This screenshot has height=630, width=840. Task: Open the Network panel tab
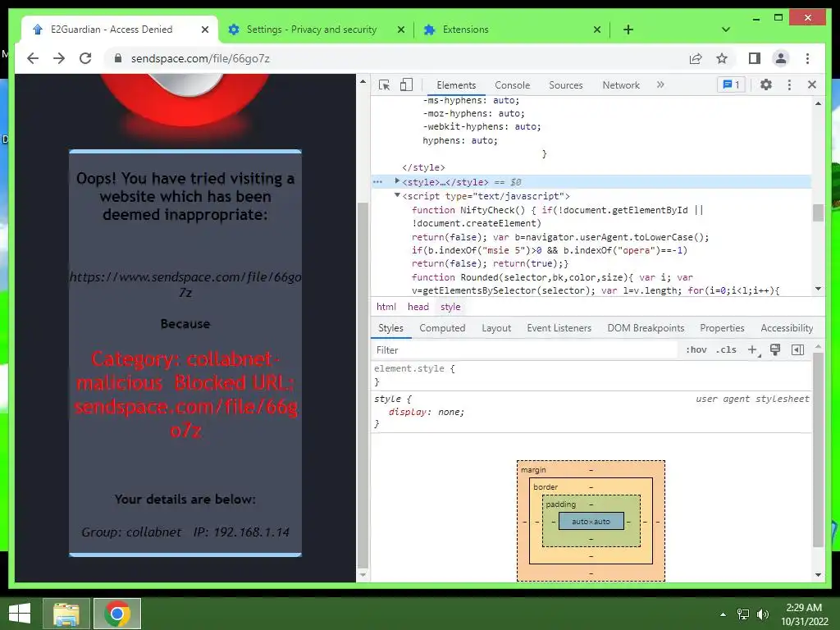click(621, 85)
